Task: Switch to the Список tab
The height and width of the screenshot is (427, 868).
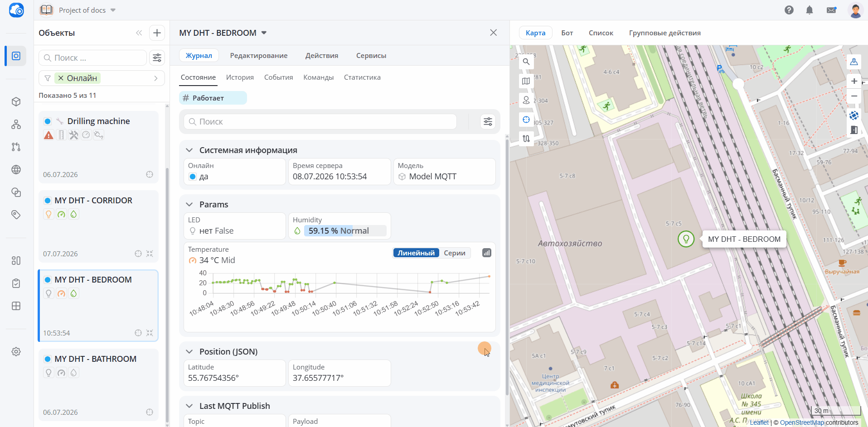Action: tap(601, 33)
